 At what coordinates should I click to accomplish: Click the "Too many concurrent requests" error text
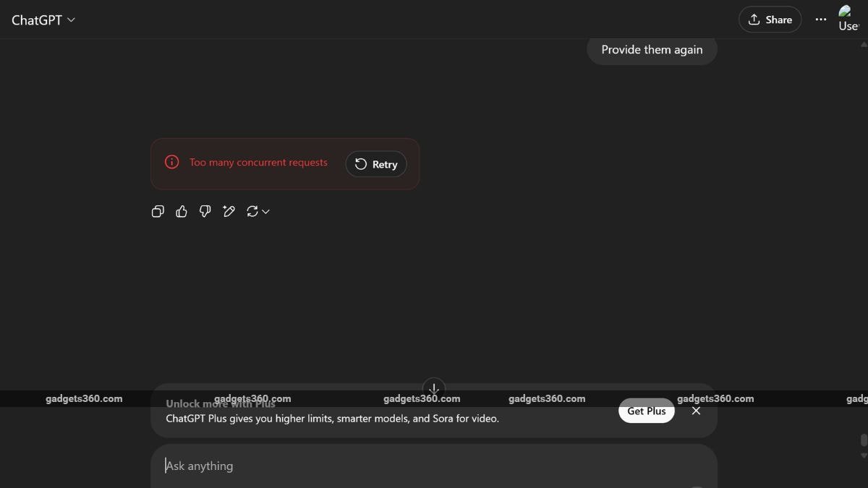pyautogui.click(x=258, y=163)
